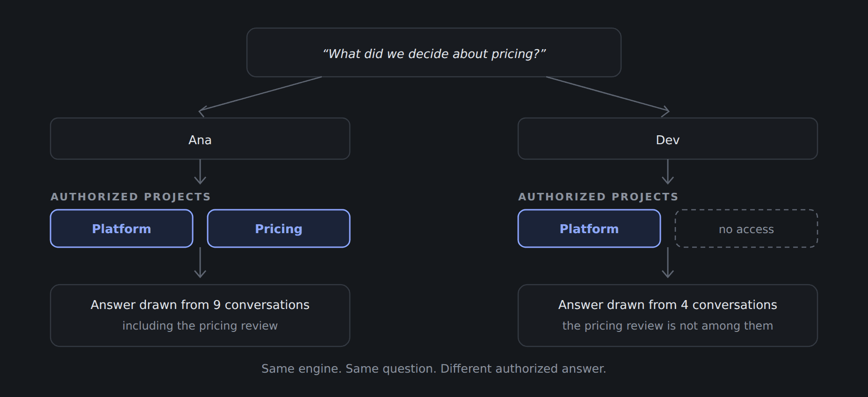
Task: Click Ana's Platform project chip
Action: pyautogui.click(x=122, y=228)
